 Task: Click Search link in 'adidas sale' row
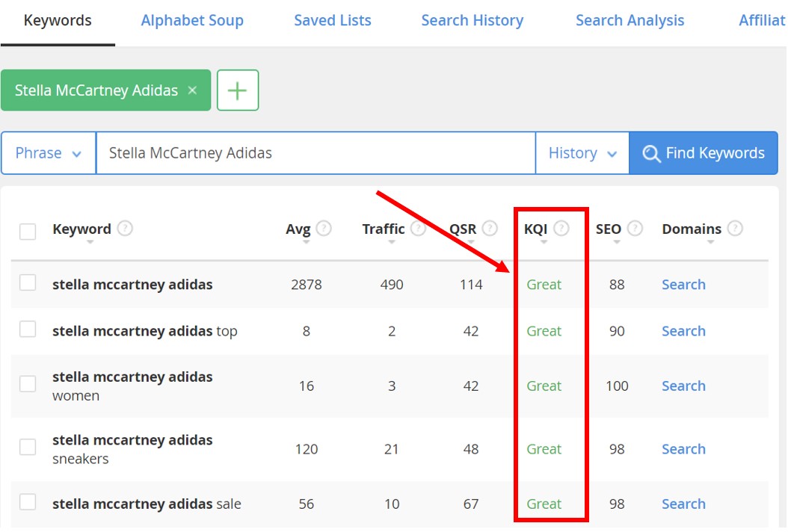[683, 504]
